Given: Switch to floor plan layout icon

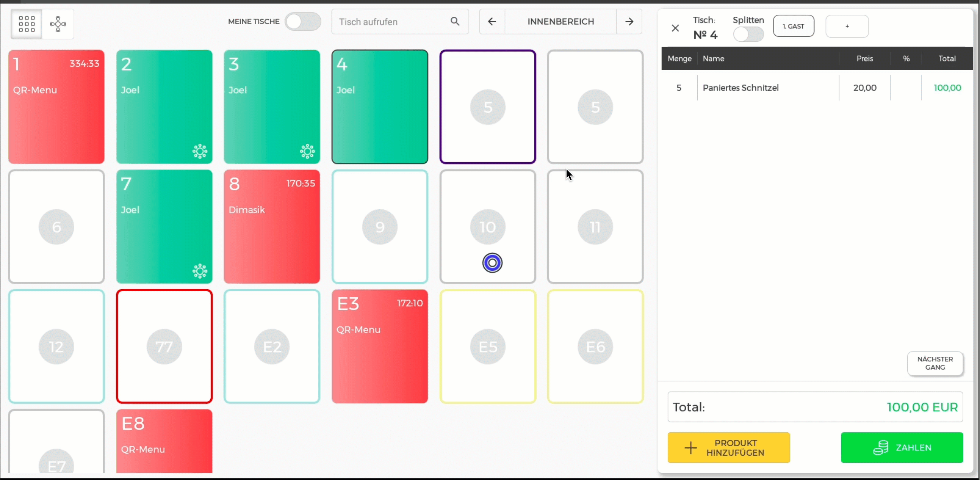Looking at the screenshot, I should 58,24.
